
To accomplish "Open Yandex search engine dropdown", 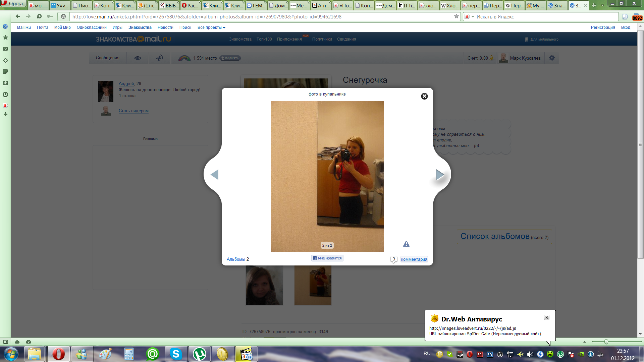I will 469,16.
